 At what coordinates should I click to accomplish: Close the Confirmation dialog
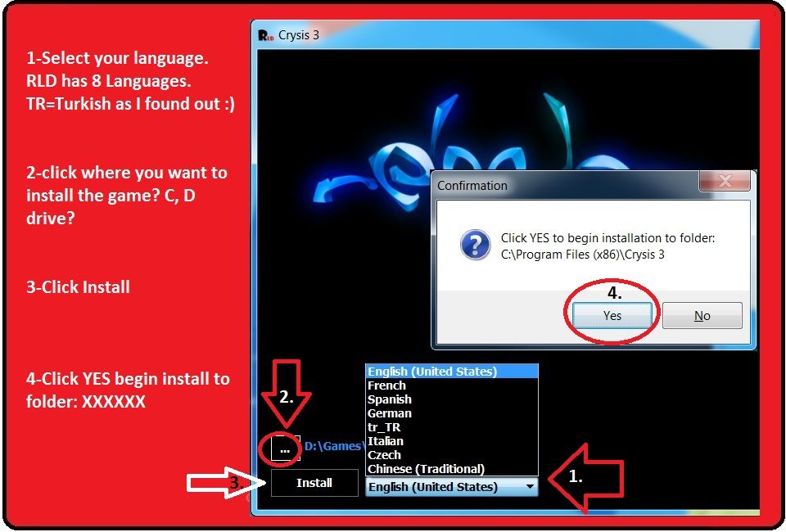(725, 181)
